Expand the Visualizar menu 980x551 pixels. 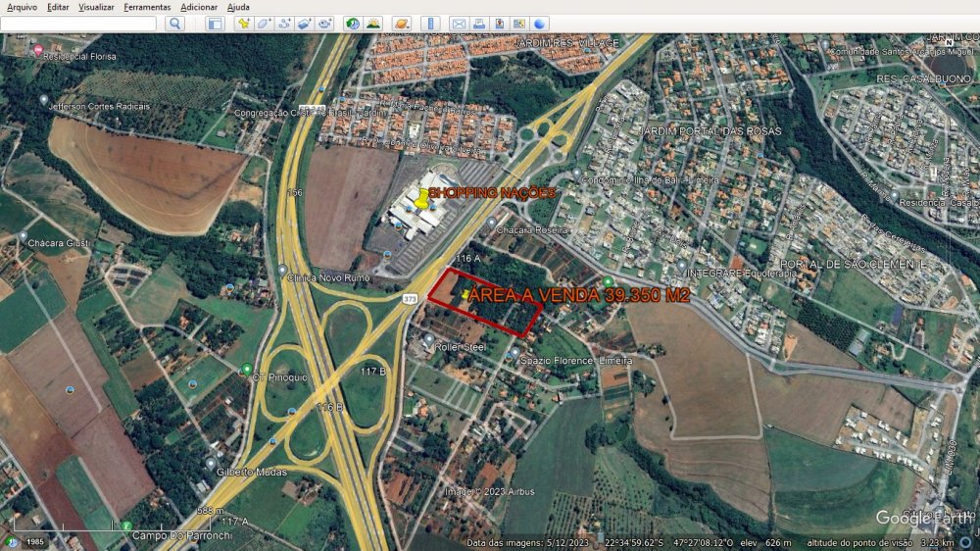(96, 7)
